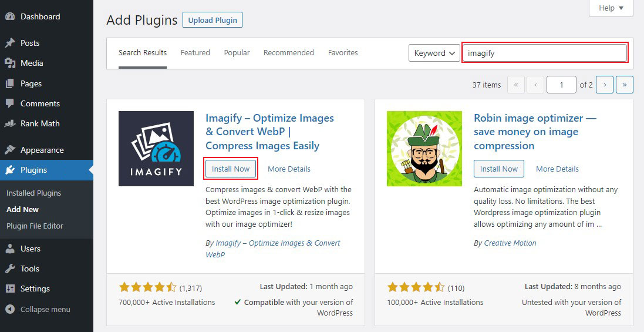Open Creative Motion author link
The image size is (644, 332).
[x=510, y=243]
